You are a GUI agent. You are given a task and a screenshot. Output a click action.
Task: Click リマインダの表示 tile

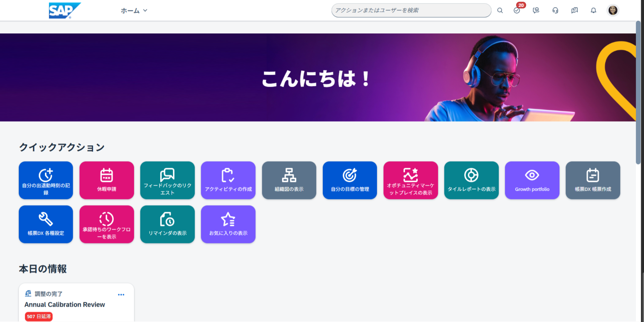click(167, 224)
